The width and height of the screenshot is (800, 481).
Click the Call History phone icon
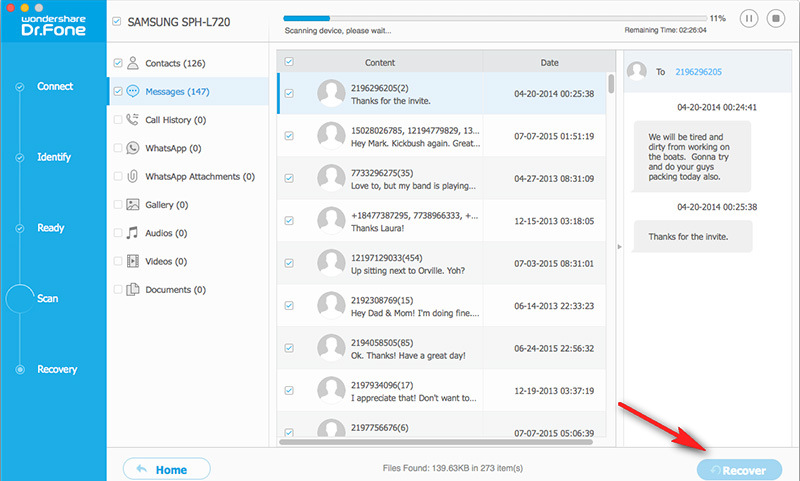133,119
